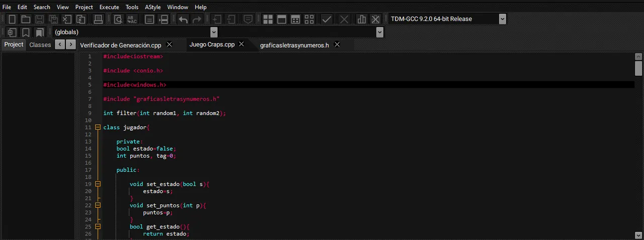The height and width of the screenshot is (240, 644).
Task: Click the editor scrollbar up arrow
Action: pyautogui.click(x=638, y=56)
